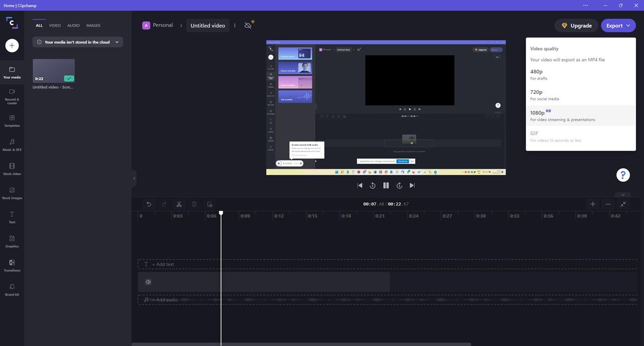644x346 pixels.
Task: Click the Delete clip icon
Action: pyautogui.click(x=194, y=204)
